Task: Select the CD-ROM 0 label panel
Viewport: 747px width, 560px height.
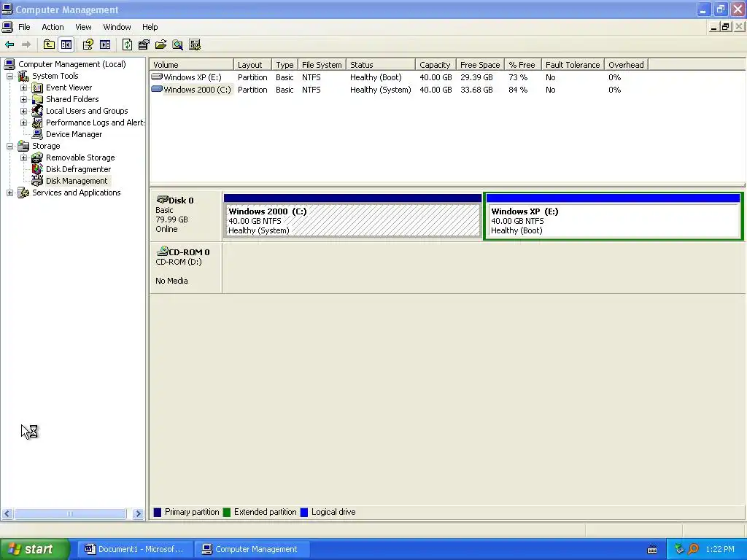Action: point(186,267)
